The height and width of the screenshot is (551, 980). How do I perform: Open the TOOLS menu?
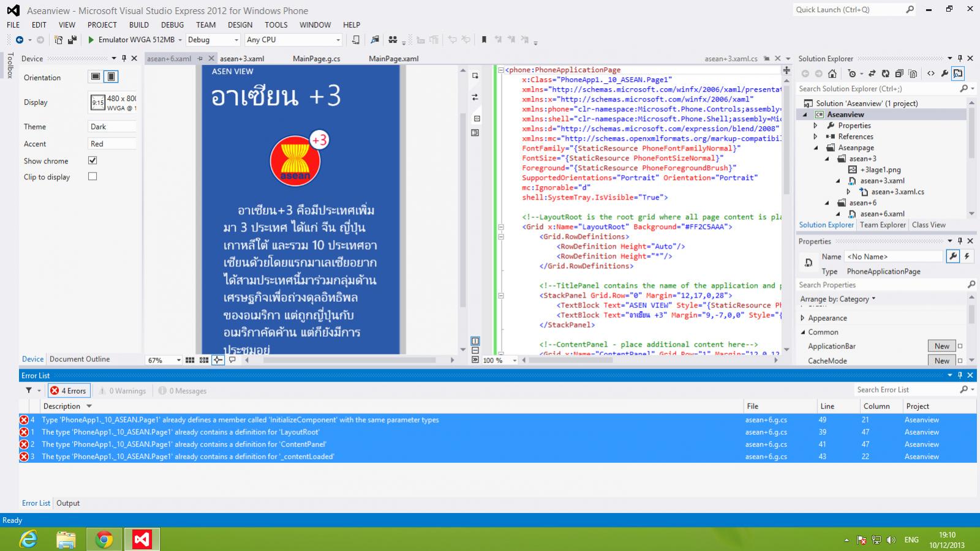click(x=276, y=24)
